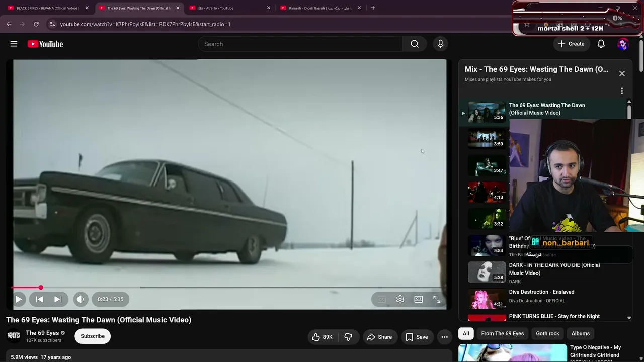Open The 69 Eyes channel name link

tap(42, 333)
